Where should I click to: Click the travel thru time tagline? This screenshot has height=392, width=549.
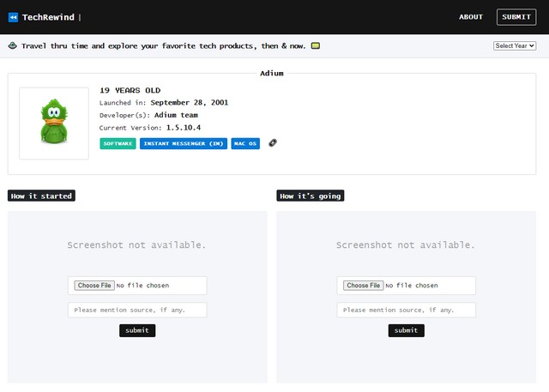[x=164, y=45]
